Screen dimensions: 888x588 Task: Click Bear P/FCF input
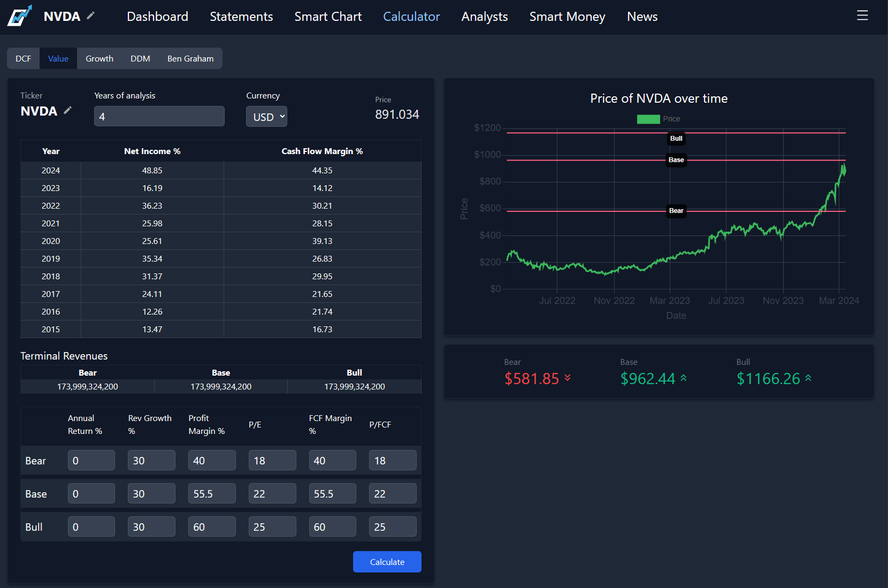[393, 460]
